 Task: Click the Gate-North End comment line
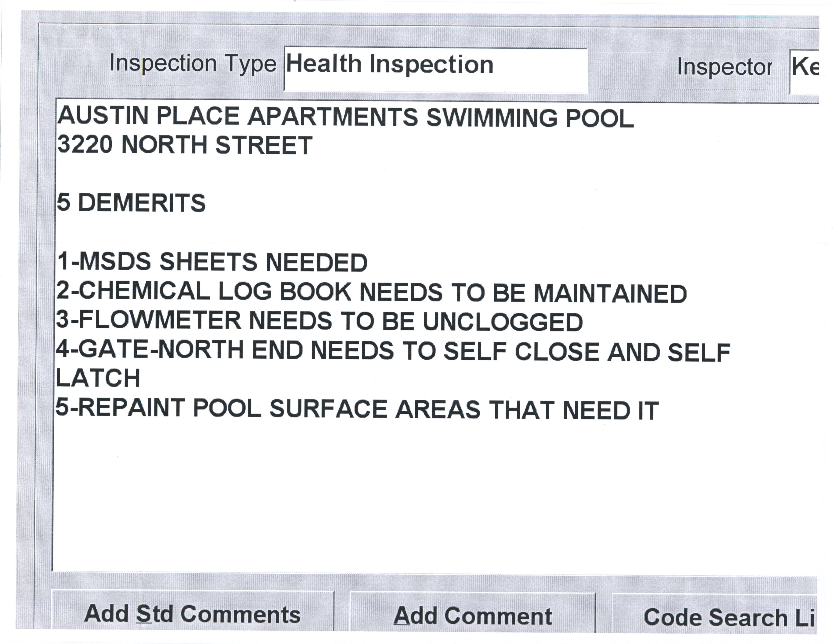(x=393, y=351)
